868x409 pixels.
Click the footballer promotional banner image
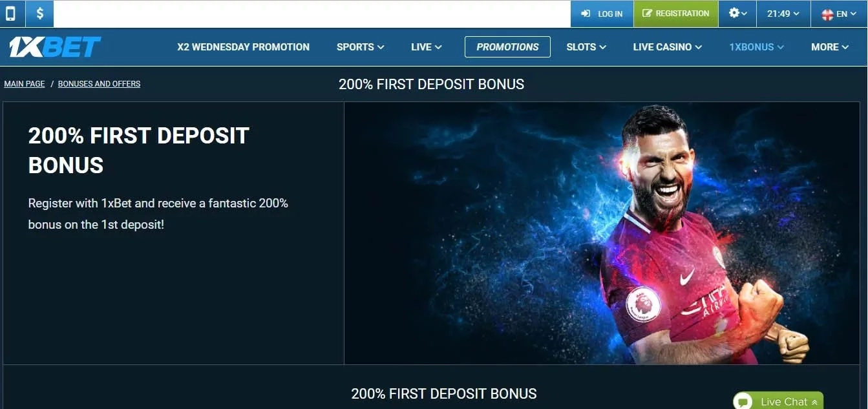tap(602, 233)
